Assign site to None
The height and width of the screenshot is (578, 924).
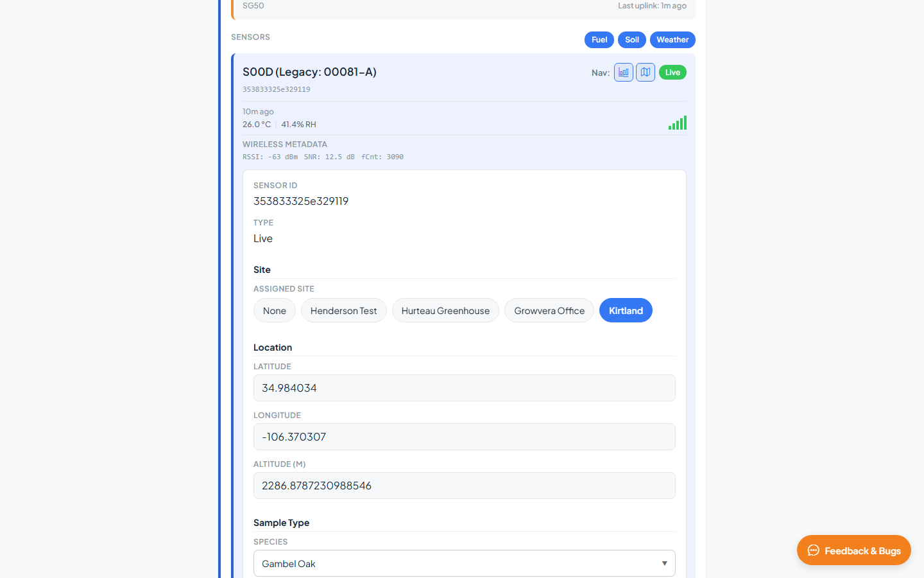(x=275, y=310)
